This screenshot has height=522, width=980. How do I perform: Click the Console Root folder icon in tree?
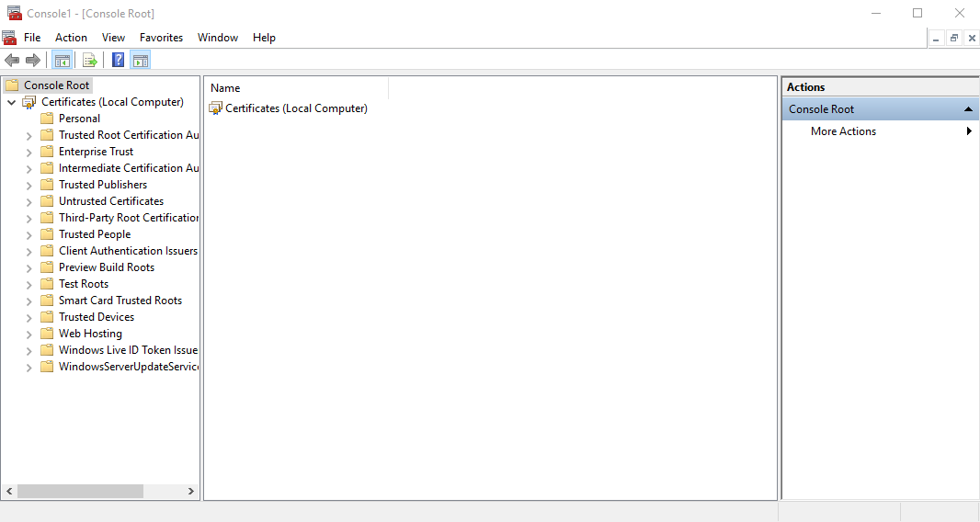tap(12, 85)
